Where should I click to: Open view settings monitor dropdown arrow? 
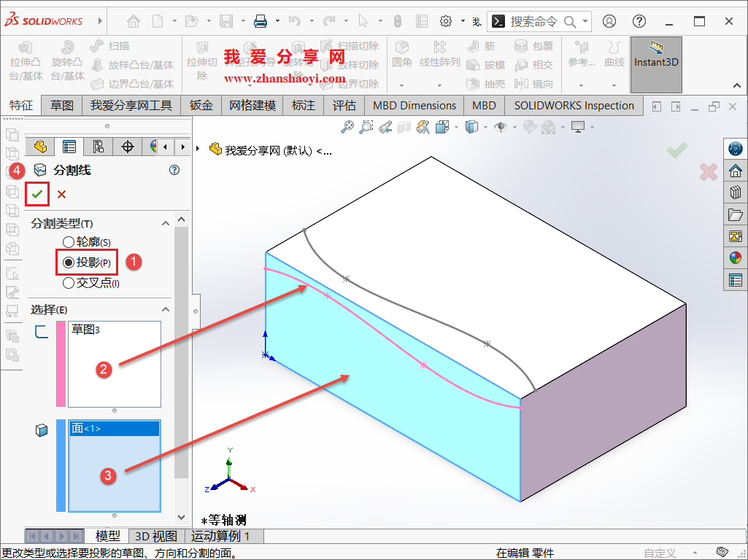[592, 127]
